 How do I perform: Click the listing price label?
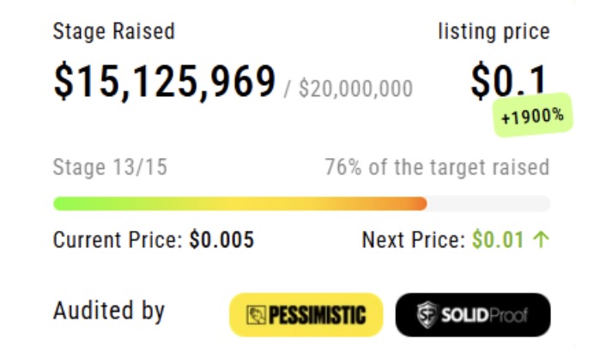point(494,32)
